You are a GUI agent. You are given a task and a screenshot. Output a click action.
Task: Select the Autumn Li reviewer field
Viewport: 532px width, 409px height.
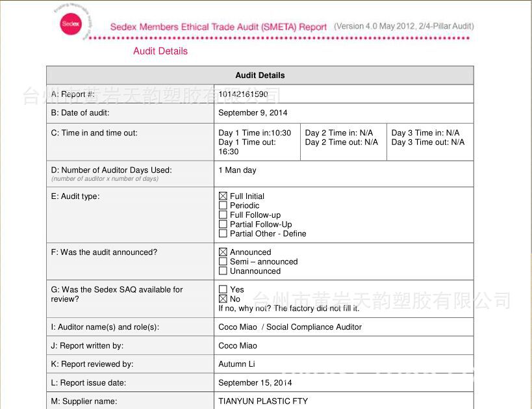344,364
